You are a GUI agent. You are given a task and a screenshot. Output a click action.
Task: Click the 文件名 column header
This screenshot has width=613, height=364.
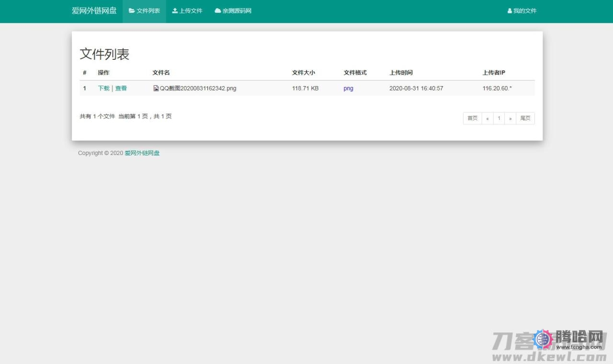(161, 73)
